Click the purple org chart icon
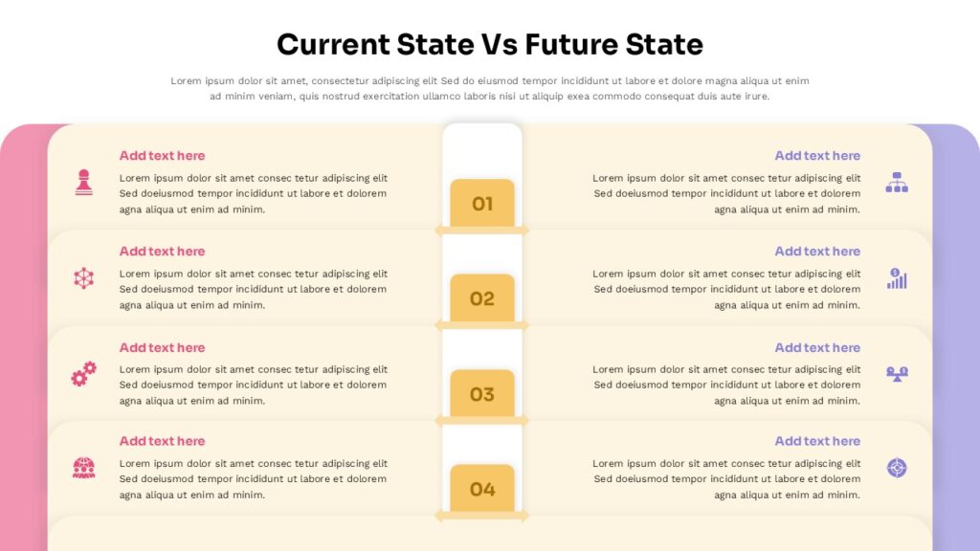The width and height of the screenshot is (980, 551). tap(897, 182)
